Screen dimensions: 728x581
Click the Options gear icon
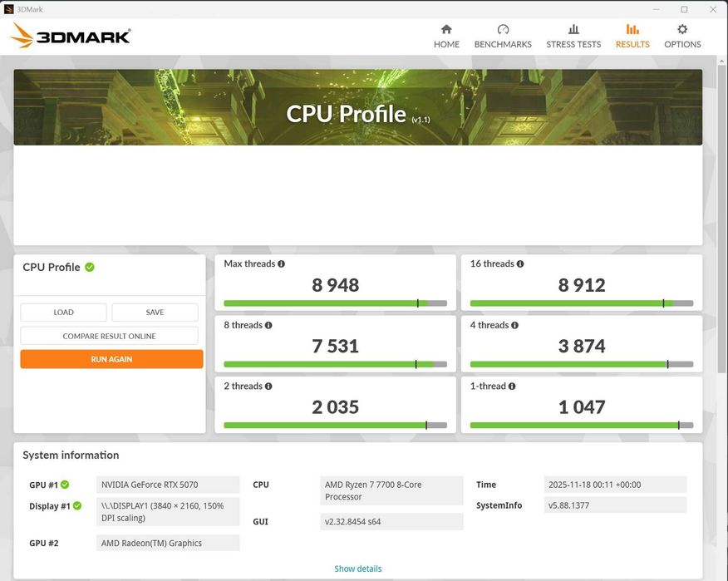click(682, 29)
